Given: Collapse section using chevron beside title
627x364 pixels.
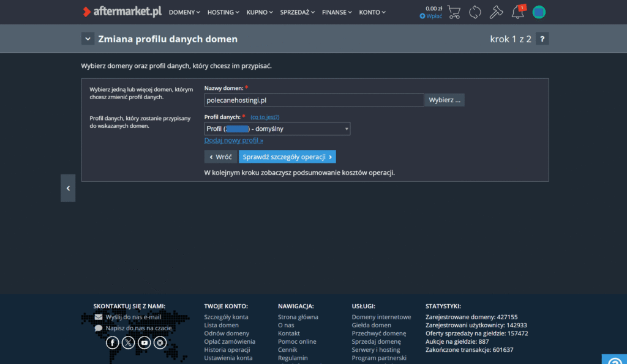Looking at the screenshot, I should [88, 39].
